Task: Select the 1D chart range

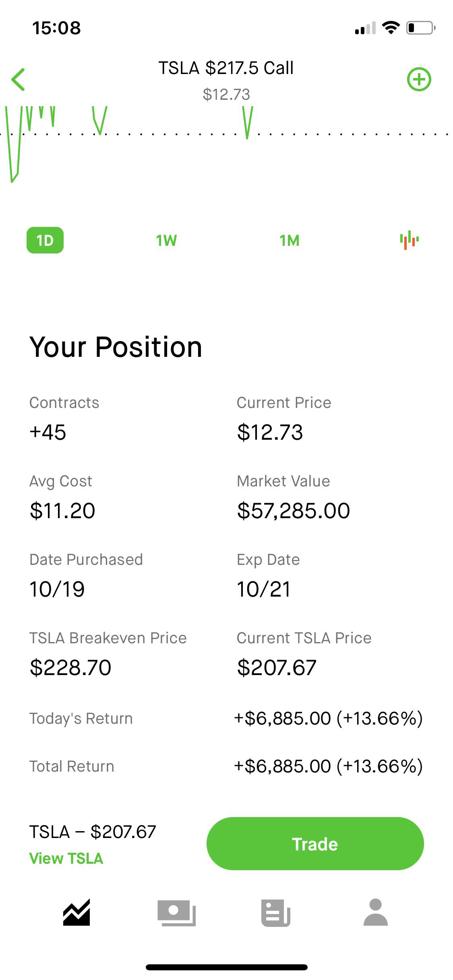Action: tap(45, 240)
